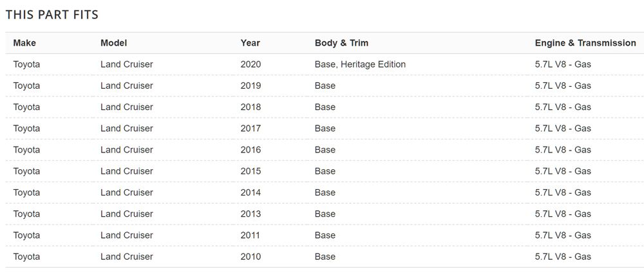Select the 2020 Land Cruiser row year

pyautogui.click(x=251, y=64)
